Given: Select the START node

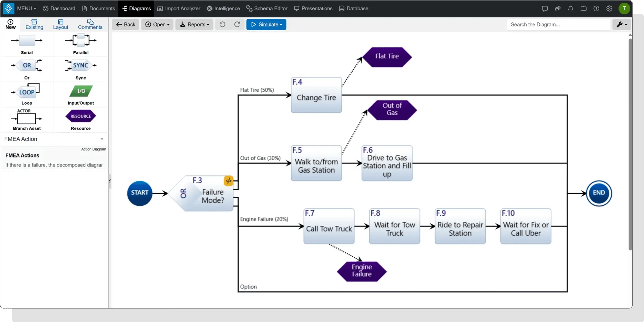Looking at the screenshot, I should 140,193.
